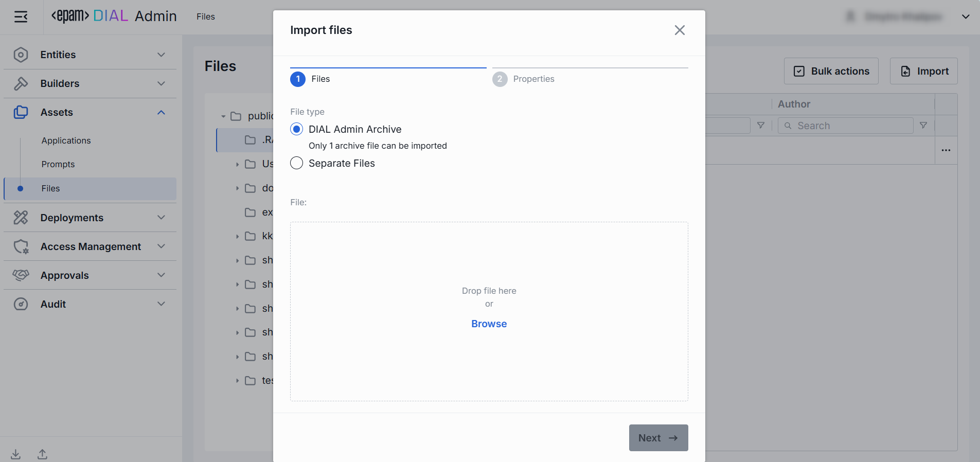This screenshot has width=980, height=462.
Task: Click the Browse link to choose a file
Action: [x=489, y=324]
